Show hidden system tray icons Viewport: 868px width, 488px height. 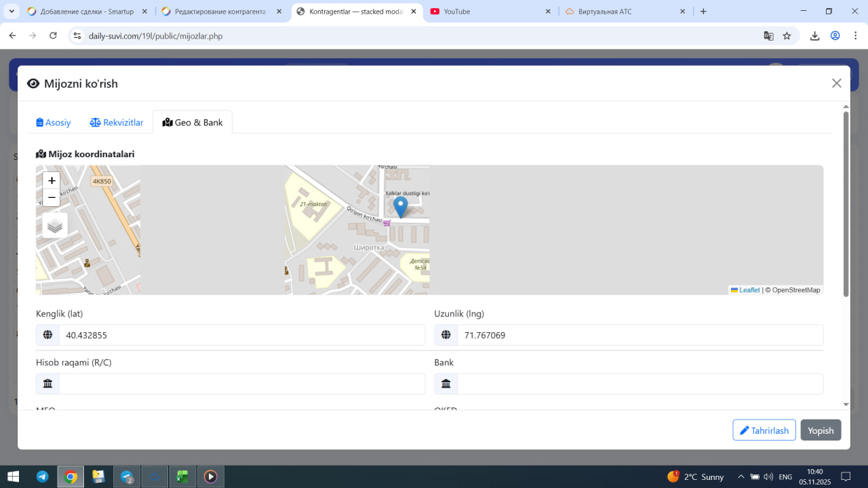tap(741, 476)
